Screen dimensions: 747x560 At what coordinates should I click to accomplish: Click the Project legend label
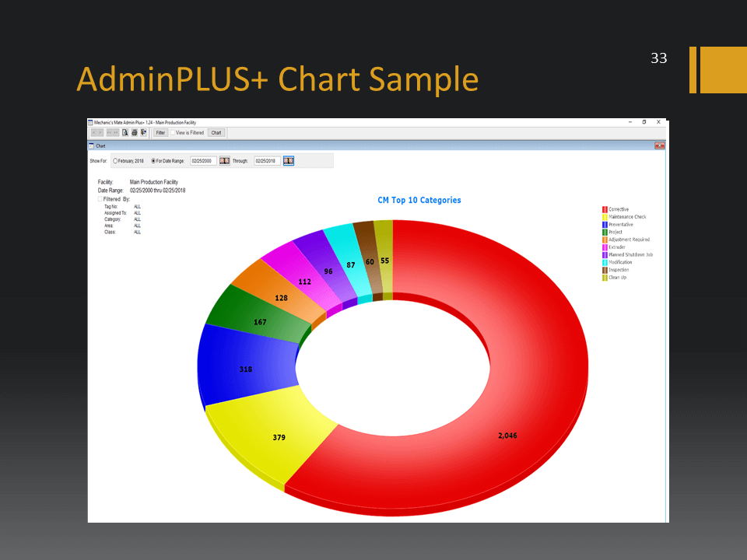[x=615, y=233]
